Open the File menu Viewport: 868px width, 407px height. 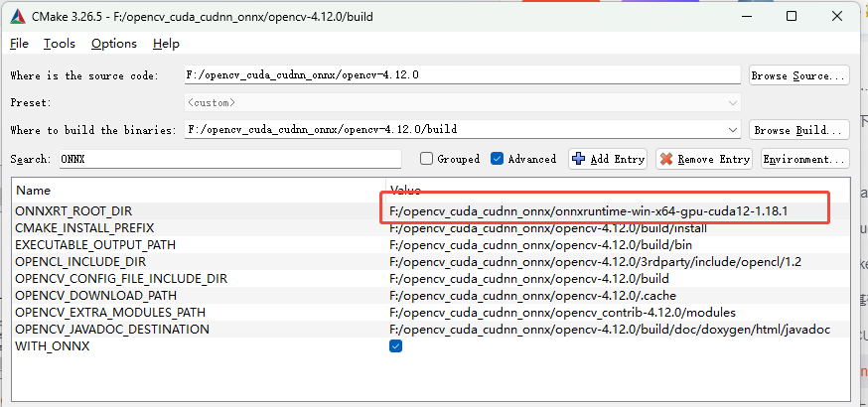[20, 44]
